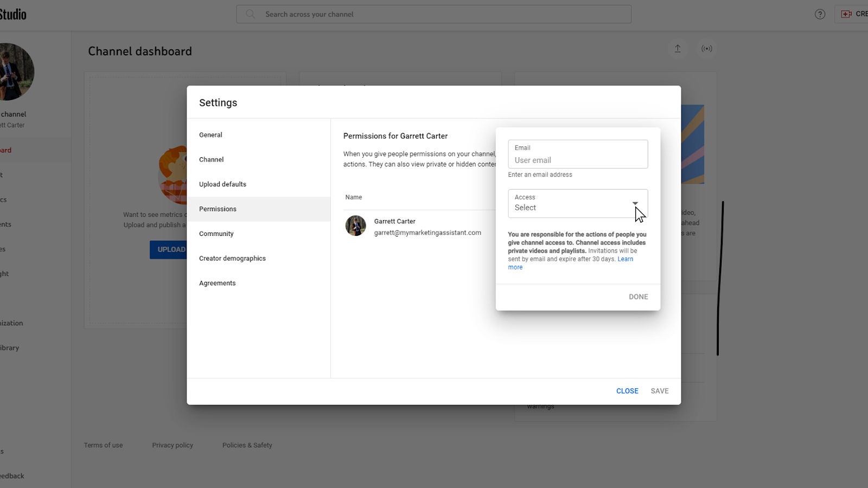Click the User email input field
This screenshot has height=488, width=868.
click(x=577, y=160)
